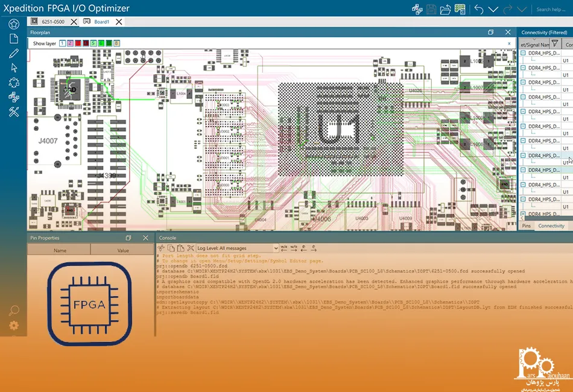Click the FPGA device view toolbar icon
The height and width of the screenshot is (392, 573).
[459, 9]
